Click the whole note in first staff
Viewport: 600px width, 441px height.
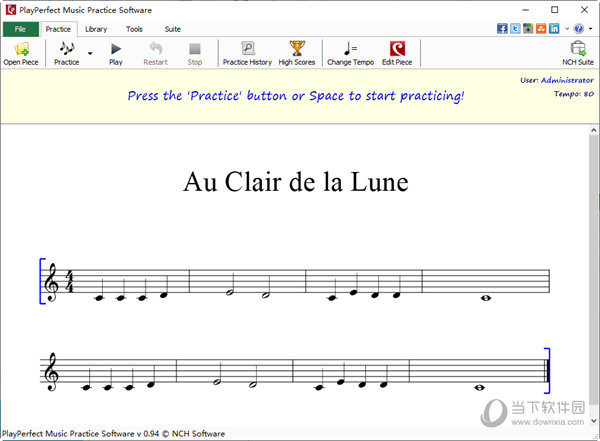point(486,298)
